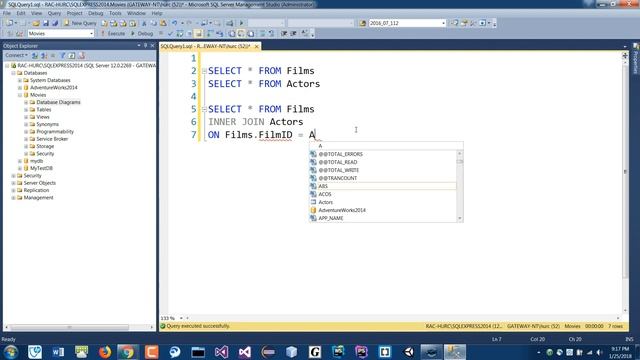Collapse the Movies database node

(20, 95)
